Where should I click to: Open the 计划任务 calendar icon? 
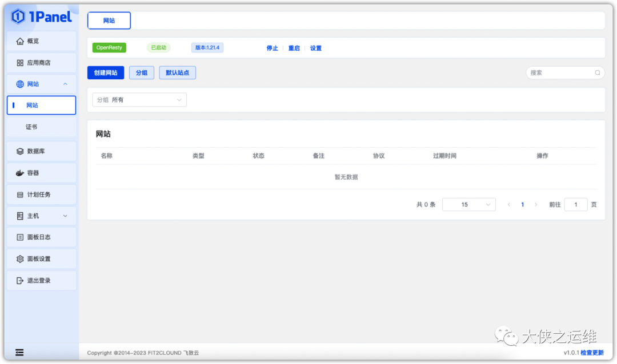click(x=19, y=195)
